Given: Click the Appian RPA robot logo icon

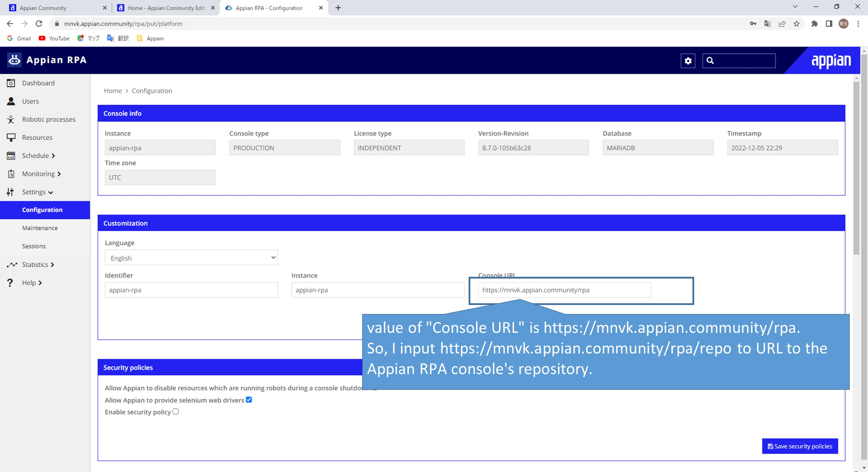Looking at the screenshot, I should pos(14,60).
